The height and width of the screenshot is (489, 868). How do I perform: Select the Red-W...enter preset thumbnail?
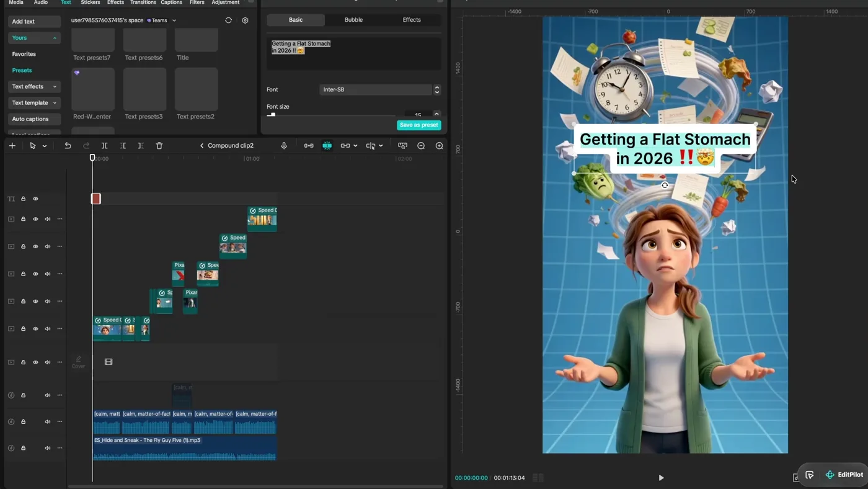93,89
